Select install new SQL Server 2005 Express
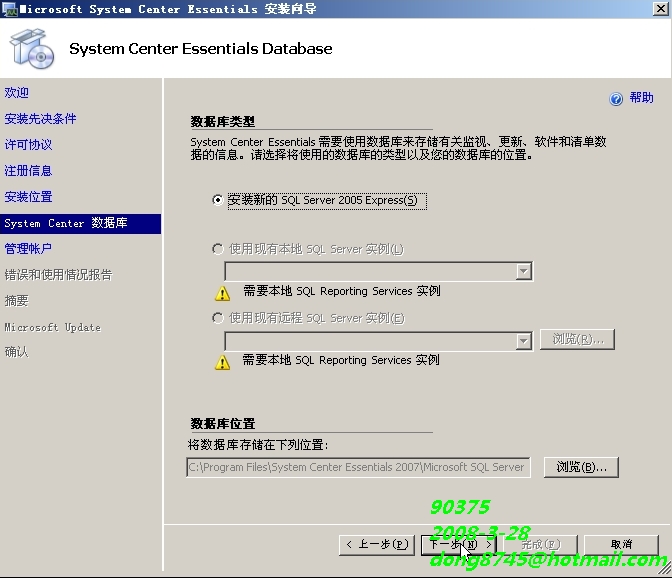The width and height of the screenshot is (672, 578). point(218,200)
